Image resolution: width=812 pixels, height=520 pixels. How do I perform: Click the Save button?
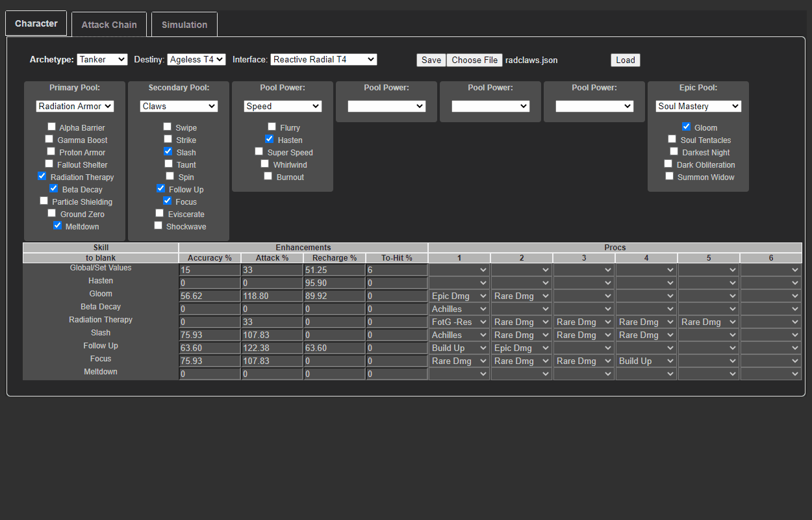click(431, 60)
